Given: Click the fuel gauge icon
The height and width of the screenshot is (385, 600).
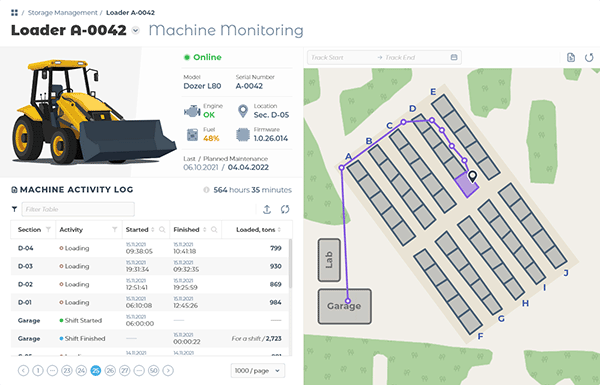Looking at the screenshot, I should coord(192,135).
